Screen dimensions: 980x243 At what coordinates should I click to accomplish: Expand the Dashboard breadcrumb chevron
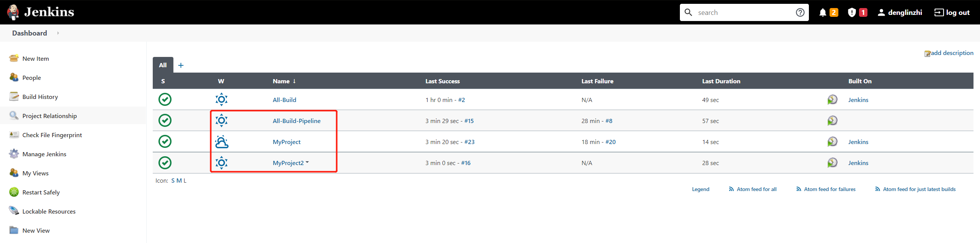coord(58,33)
